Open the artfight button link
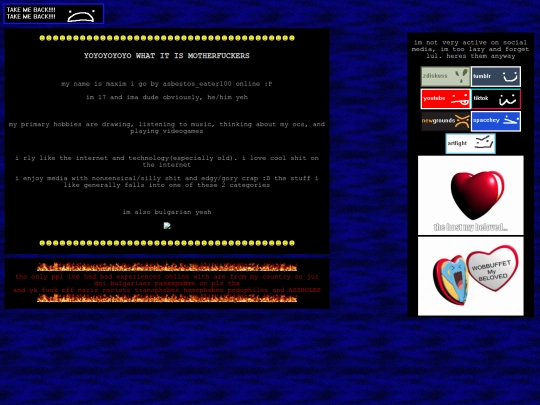540x405 pixels. [470, 144]
